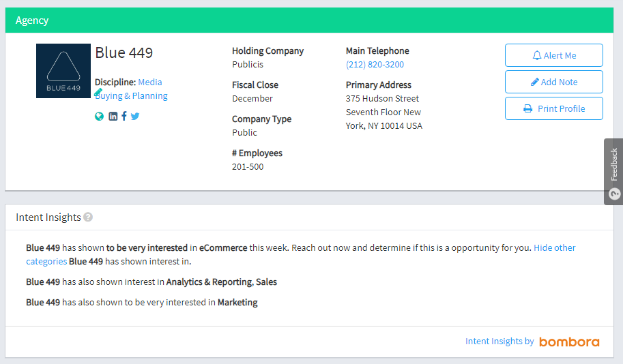Click the bombora logo
The height and width of the screenshot is (364, 623).
click(x=569, y=342)
